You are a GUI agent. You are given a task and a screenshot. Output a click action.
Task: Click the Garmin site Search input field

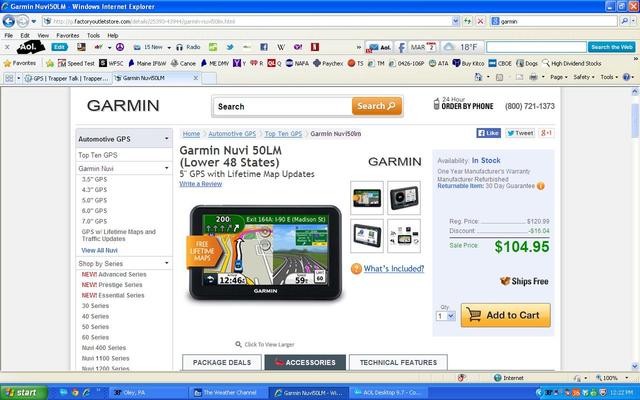pos(282,107)
